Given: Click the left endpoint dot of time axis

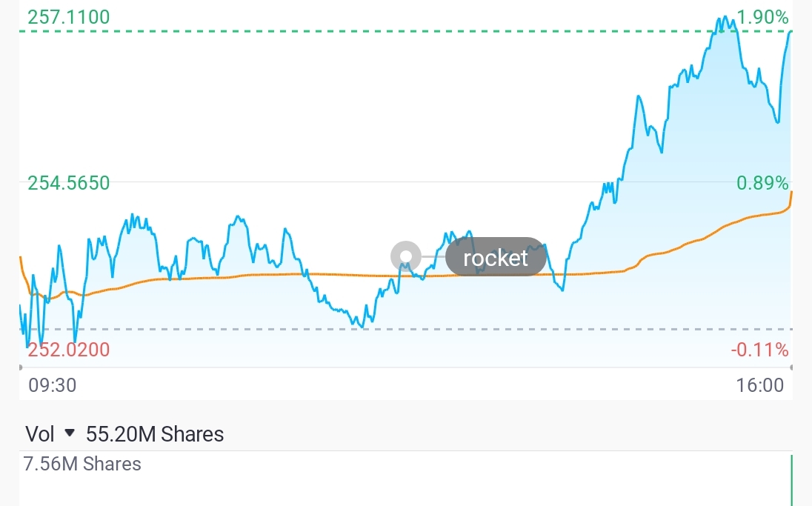Looking at the screenshot, I should [20, 367].
